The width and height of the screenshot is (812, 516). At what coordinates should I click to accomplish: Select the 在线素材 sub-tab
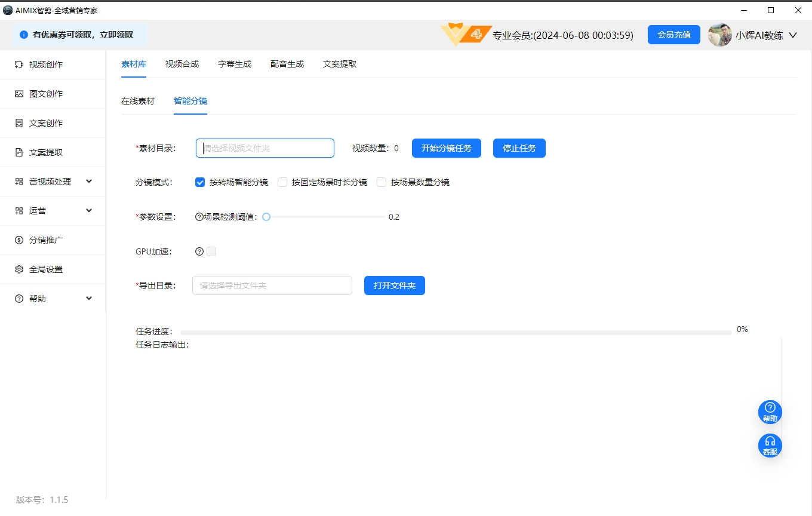(138, 101)
